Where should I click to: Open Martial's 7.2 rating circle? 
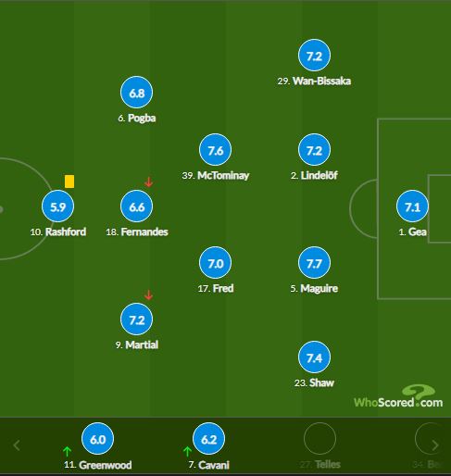[136, 319]
